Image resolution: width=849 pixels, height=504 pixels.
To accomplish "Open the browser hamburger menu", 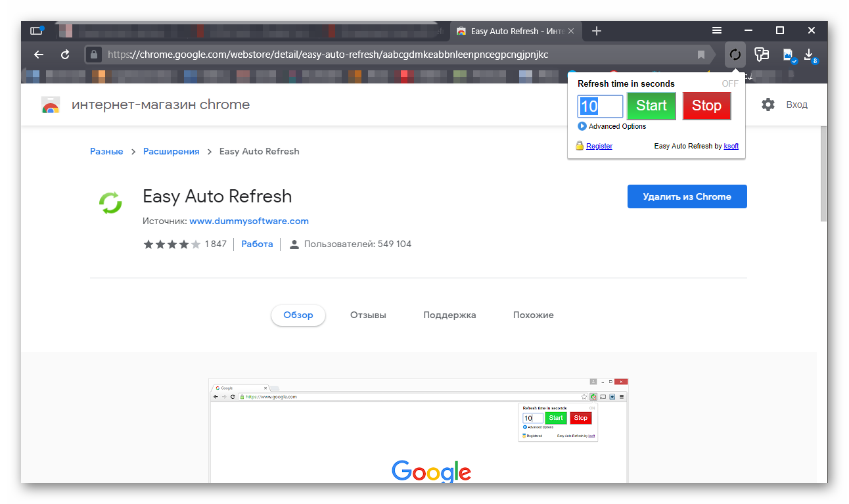I will point(717,30).
